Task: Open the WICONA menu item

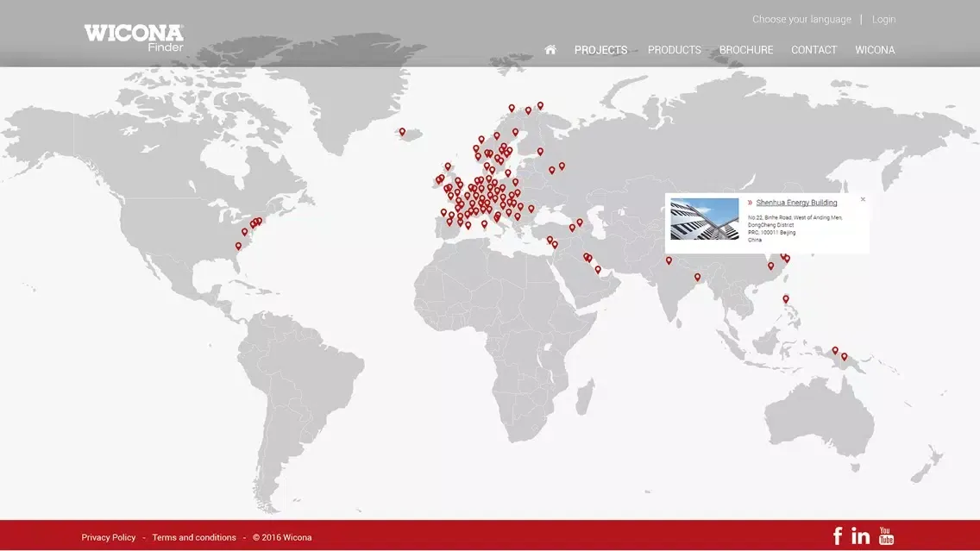Action: click(875, 50)
